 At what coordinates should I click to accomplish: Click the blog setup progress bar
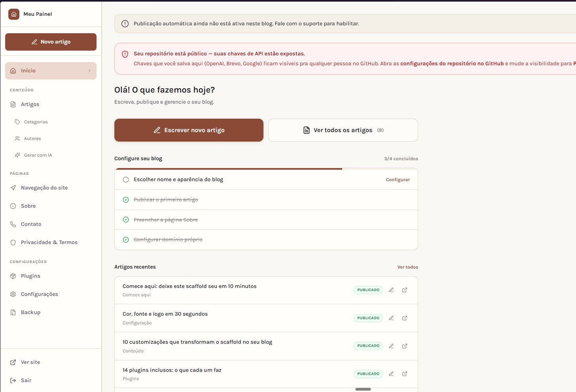(x=266, y=169)
